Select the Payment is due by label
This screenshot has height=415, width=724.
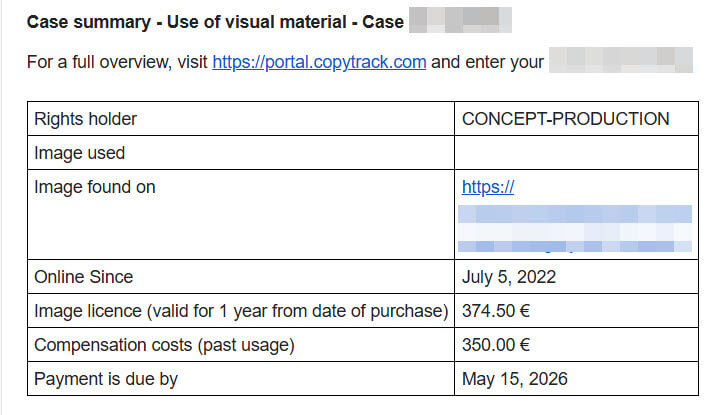click(x=106, y=379)
